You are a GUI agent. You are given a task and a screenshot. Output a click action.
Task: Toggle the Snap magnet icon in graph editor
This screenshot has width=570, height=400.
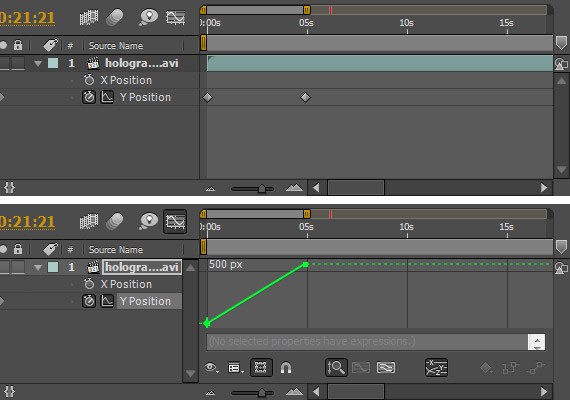coord(286,368)
